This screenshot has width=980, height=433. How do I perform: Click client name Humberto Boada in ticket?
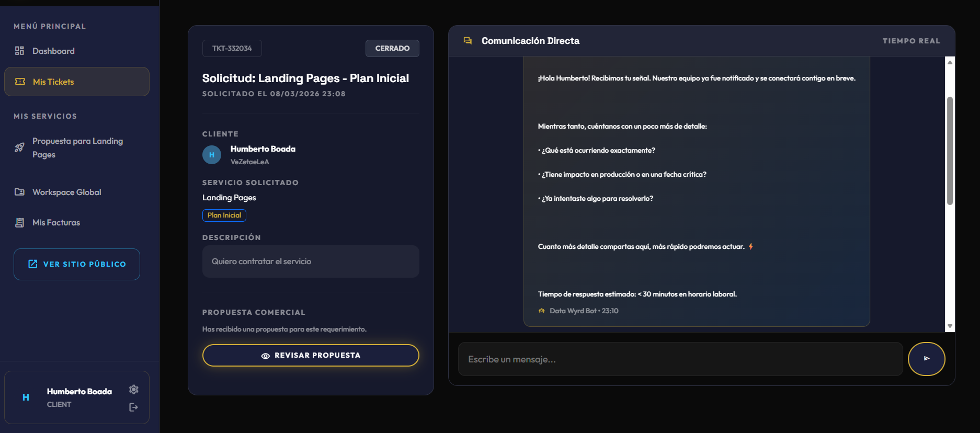263,149
